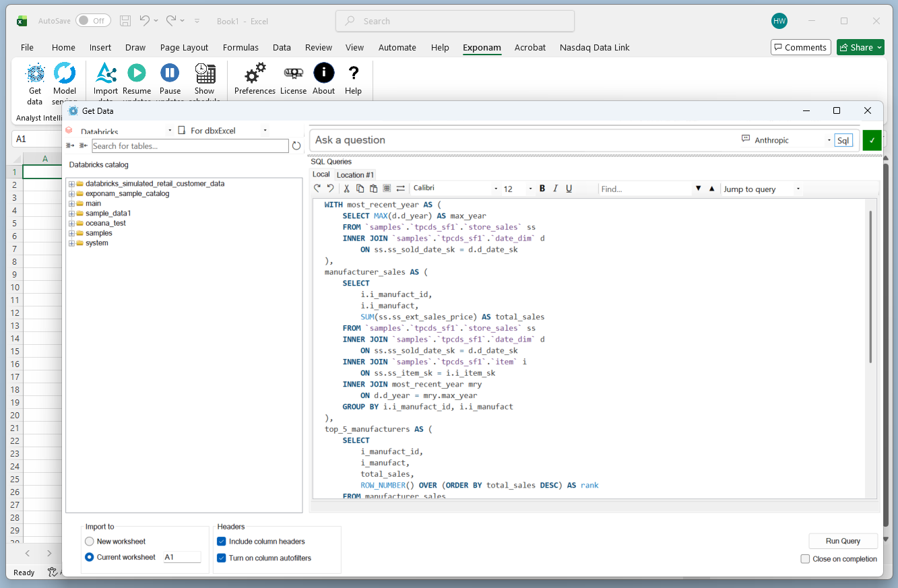Click the Excel Save floppy icon
898x588 pixels.
[x=125, y=21]
